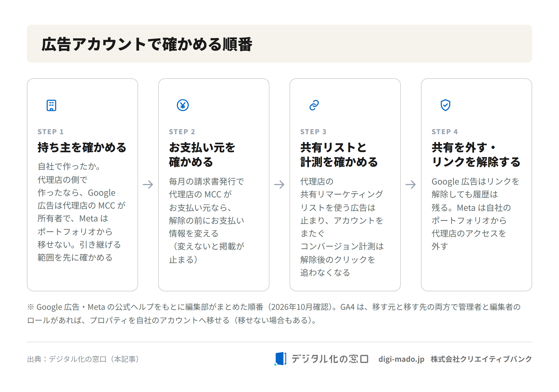
Task: Click the STEP 1 label
Action: coord(51,132)
